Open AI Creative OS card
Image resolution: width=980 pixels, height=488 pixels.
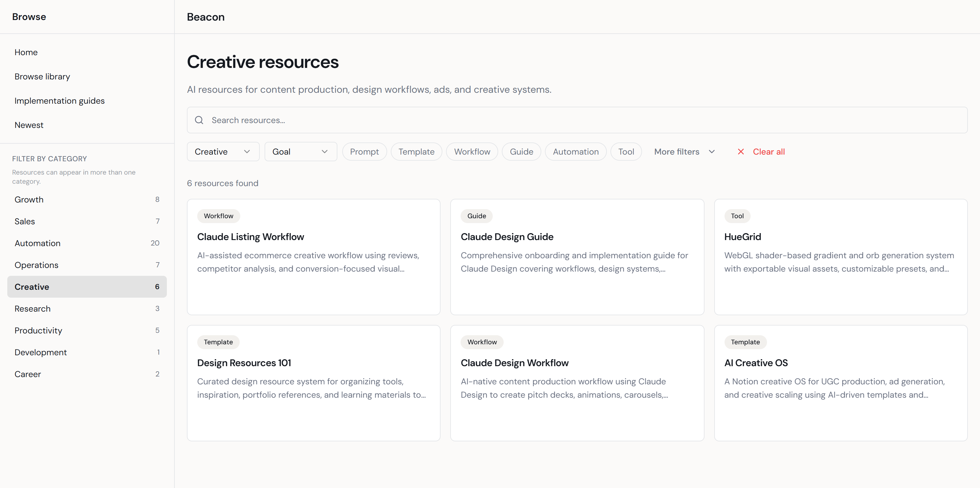click(841, 383)
